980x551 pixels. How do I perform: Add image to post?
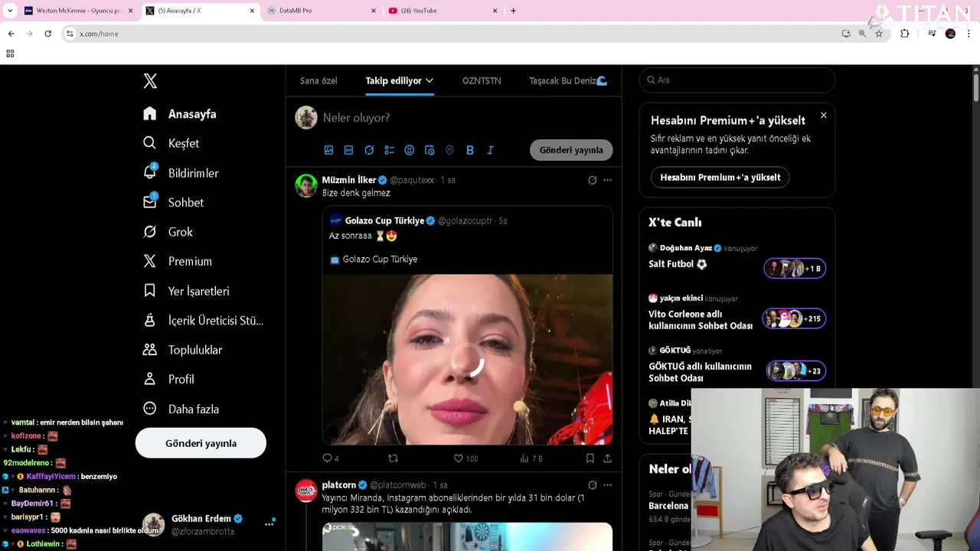(328, 150)
